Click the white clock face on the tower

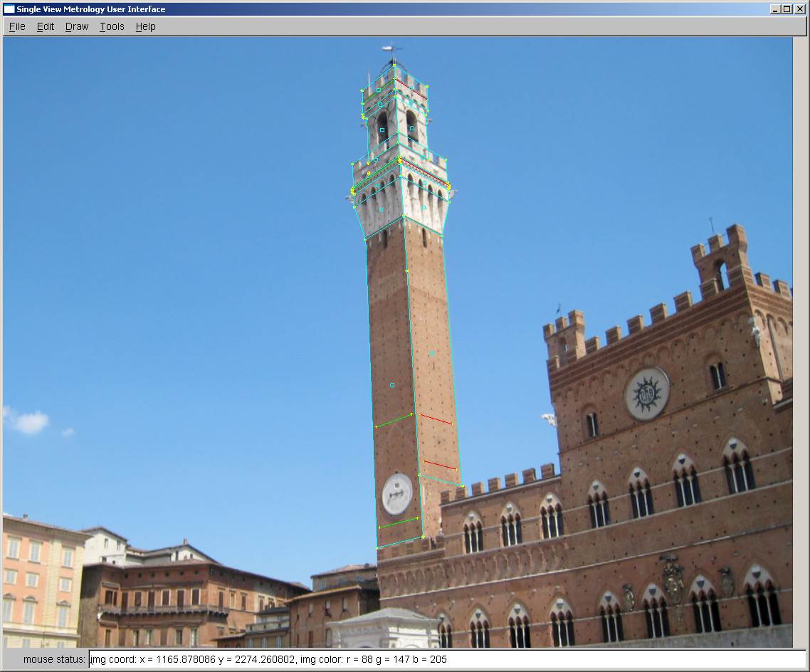tap(397, 494)
